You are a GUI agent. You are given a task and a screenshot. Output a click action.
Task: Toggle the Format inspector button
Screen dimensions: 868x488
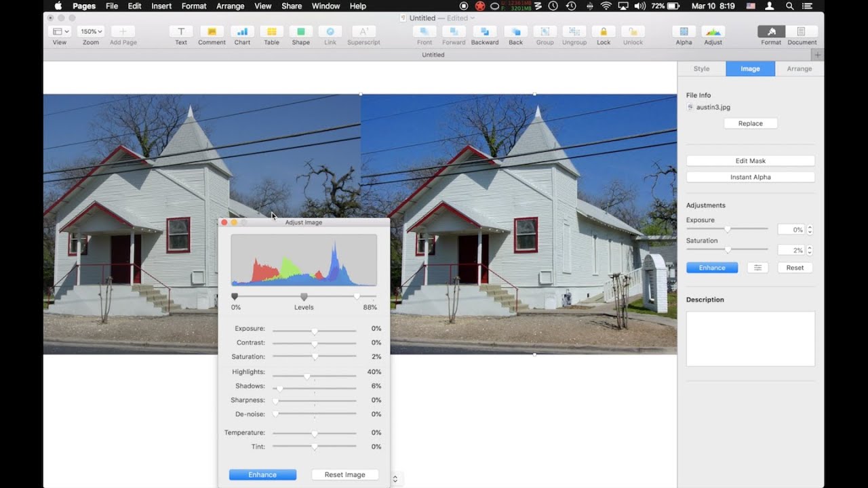[771, 31]
